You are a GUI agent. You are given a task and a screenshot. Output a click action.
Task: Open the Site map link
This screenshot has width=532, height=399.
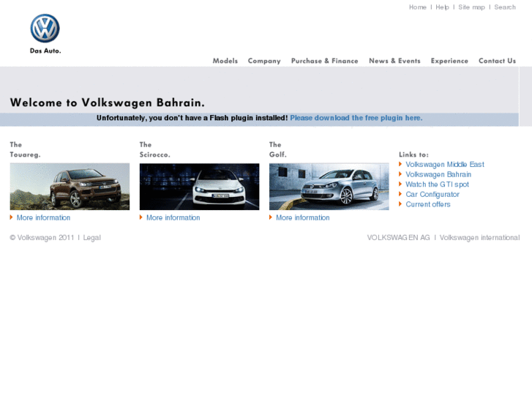(x=471, y=7)
